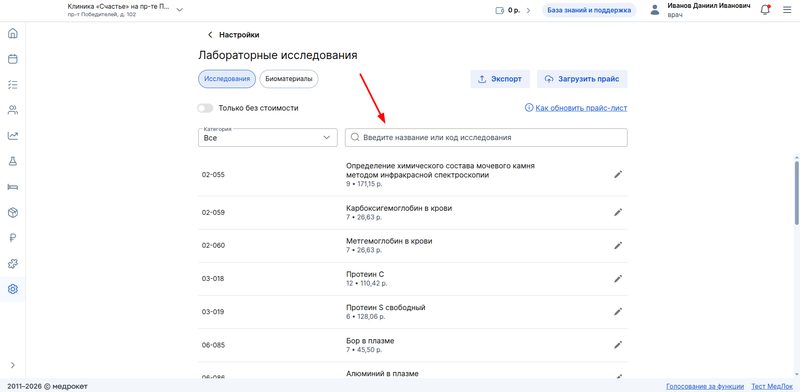Click the magnifier icon in search field

[356, 138]
